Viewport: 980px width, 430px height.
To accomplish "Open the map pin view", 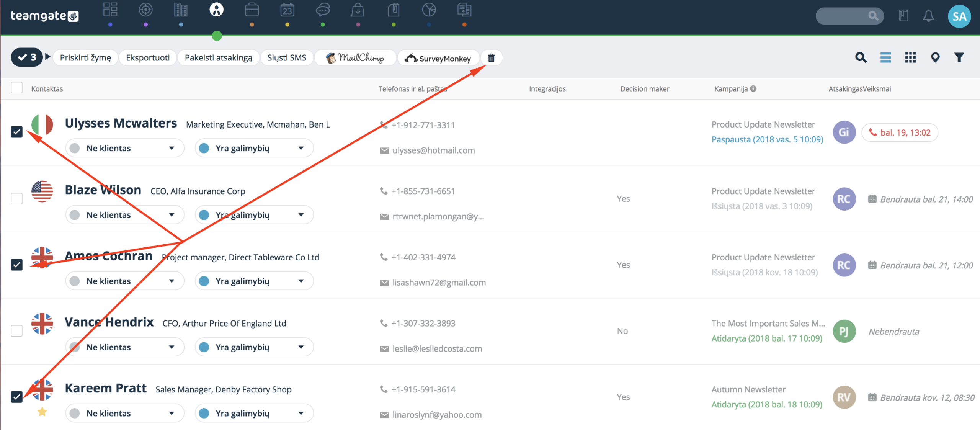I will (935, 58).
